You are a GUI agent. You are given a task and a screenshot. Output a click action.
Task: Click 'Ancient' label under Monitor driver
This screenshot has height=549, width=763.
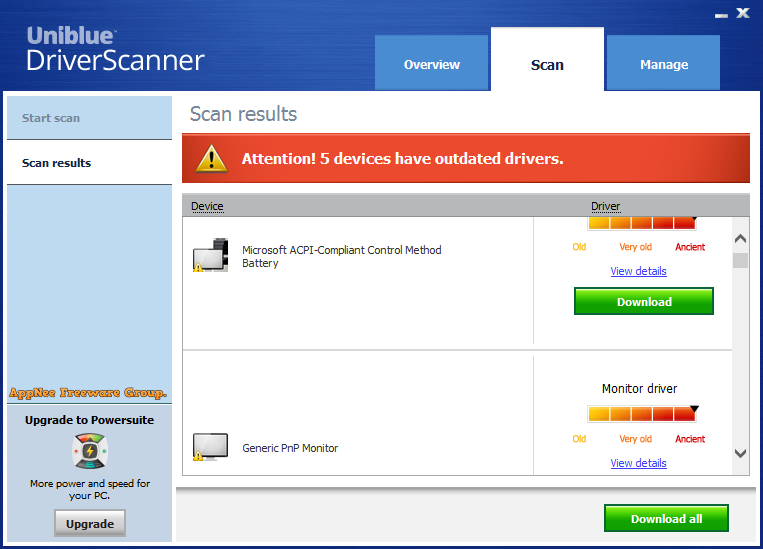(690, 439)
